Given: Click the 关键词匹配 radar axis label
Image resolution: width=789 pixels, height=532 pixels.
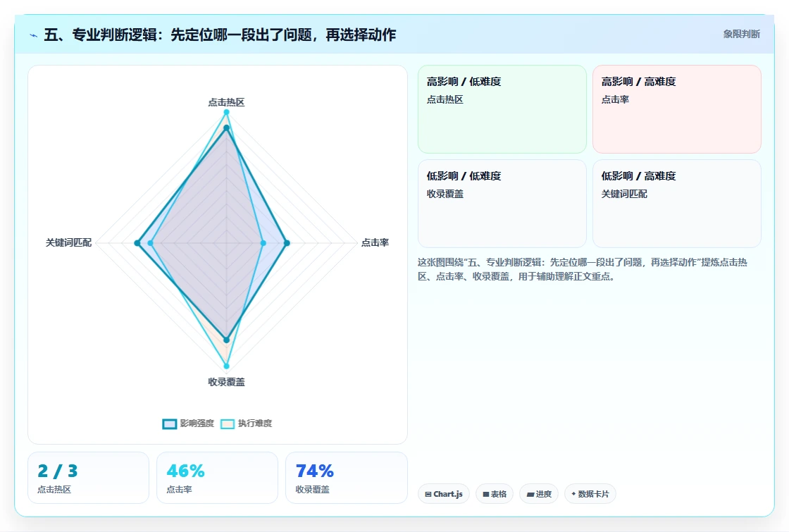Looking at the screenshot, I should [68, 242].
